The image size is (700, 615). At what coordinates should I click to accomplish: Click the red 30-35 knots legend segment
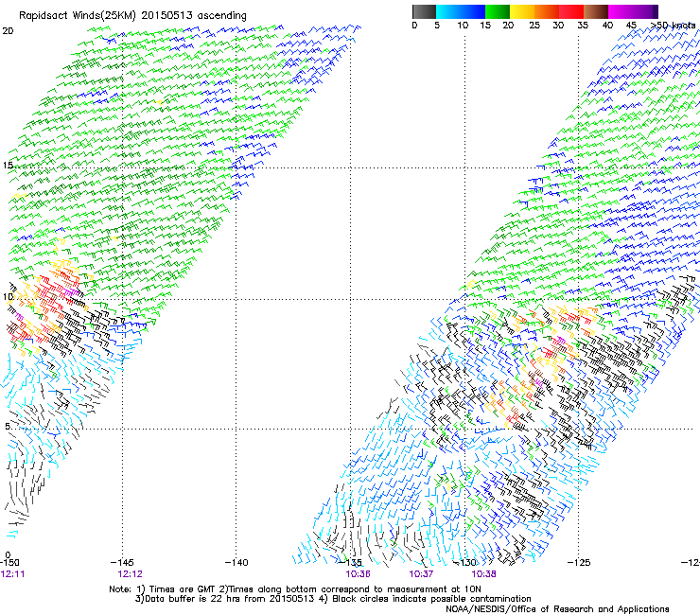[x=571, y=11]
